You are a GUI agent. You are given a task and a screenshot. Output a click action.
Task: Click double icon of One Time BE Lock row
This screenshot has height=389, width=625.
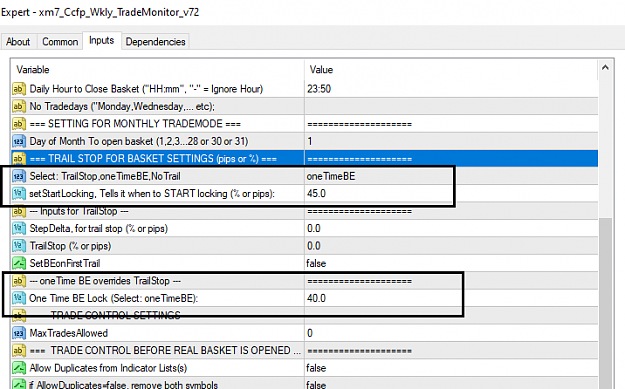(x=19, y=298)
